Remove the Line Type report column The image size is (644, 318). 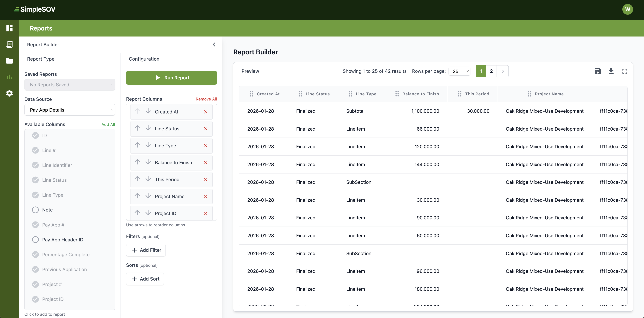[205, 146]
